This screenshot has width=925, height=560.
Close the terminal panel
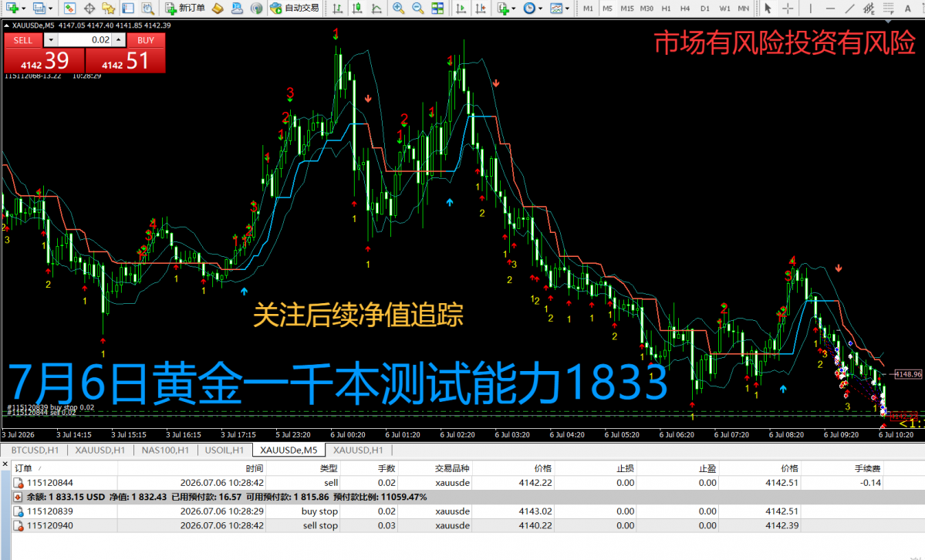[x=5, y=465]
